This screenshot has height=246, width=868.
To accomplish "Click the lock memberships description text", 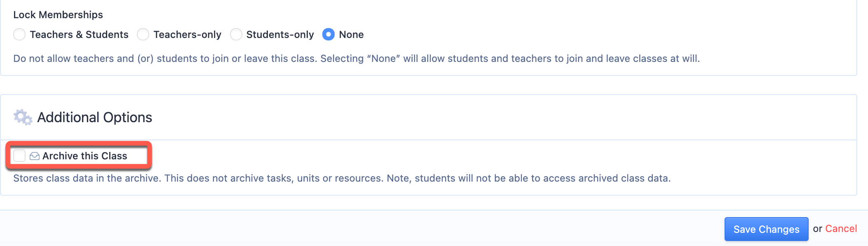I will [357, 59].
